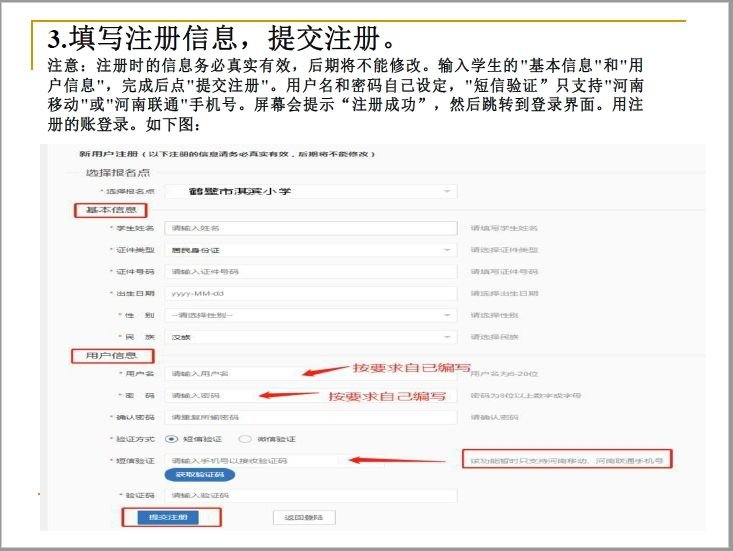The width and height of the screenshot is (733, 551).
Task: Click the red-boxed 用户信息 section heading
Action: (110, 355)
